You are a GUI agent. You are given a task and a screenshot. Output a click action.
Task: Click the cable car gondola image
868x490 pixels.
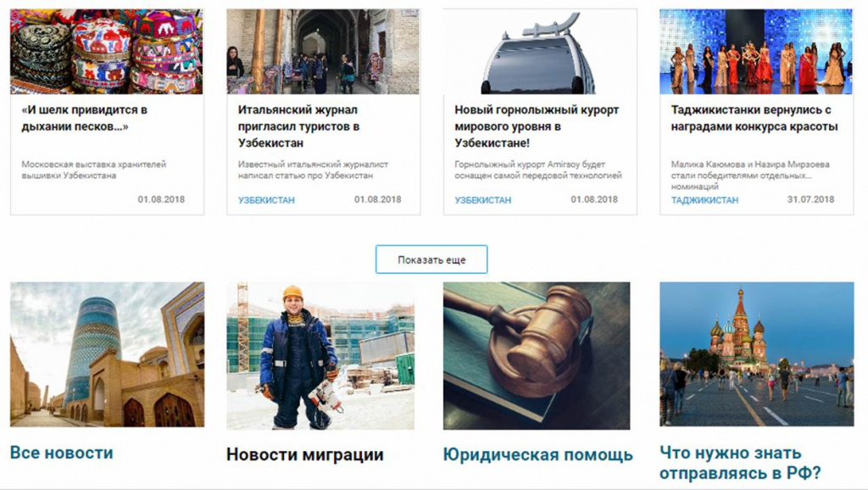pos(540,52)
